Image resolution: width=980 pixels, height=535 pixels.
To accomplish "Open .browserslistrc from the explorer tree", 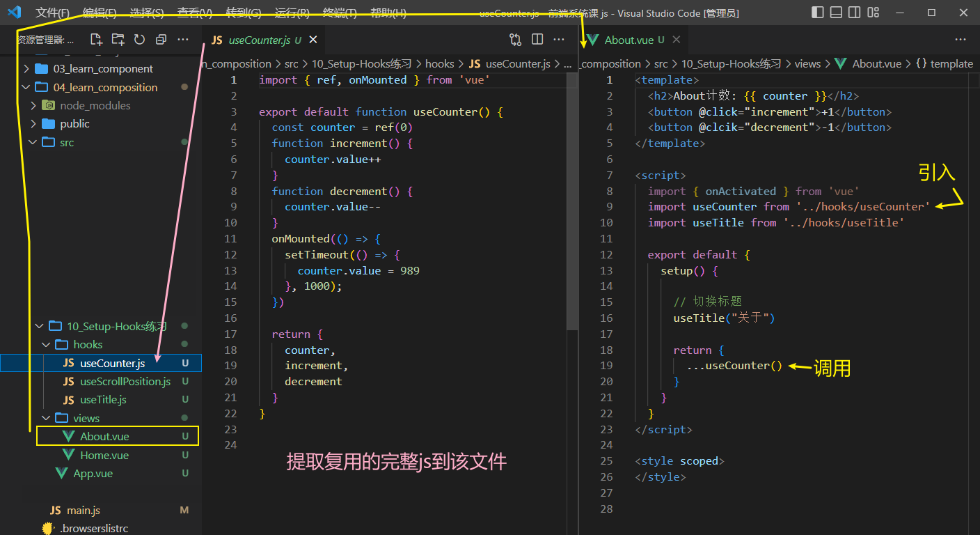I will click(101, 528).
